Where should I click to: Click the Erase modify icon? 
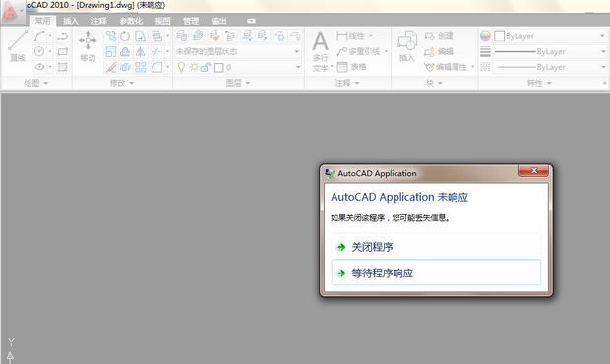(111, 67)
